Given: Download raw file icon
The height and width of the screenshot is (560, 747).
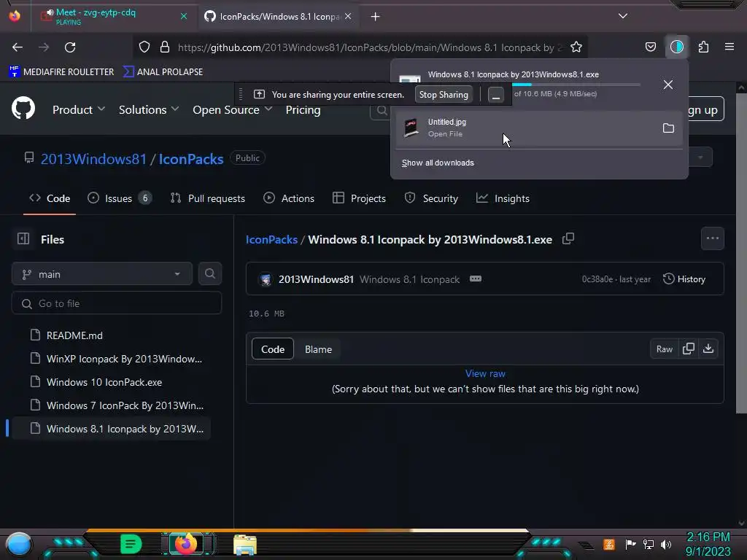Looking at the screenshot, I should 708,349.
